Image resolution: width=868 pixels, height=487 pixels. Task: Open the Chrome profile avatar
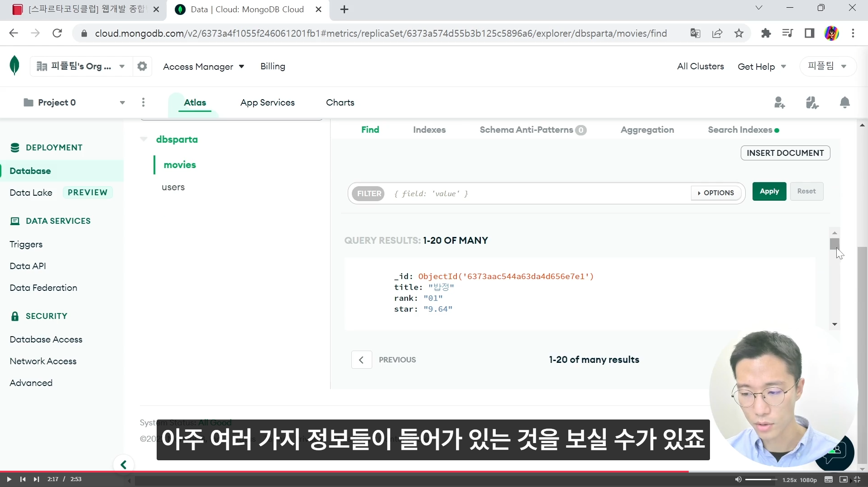point(832,33)
